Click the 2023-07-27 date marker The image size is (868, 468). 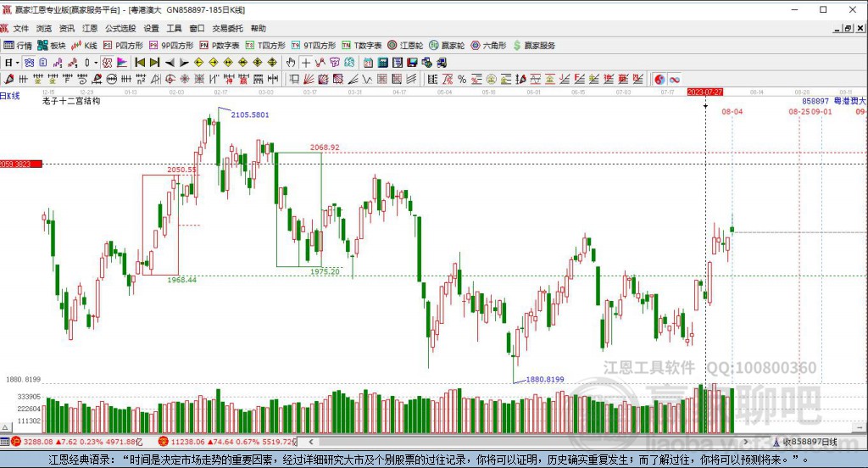coord(704,92)
